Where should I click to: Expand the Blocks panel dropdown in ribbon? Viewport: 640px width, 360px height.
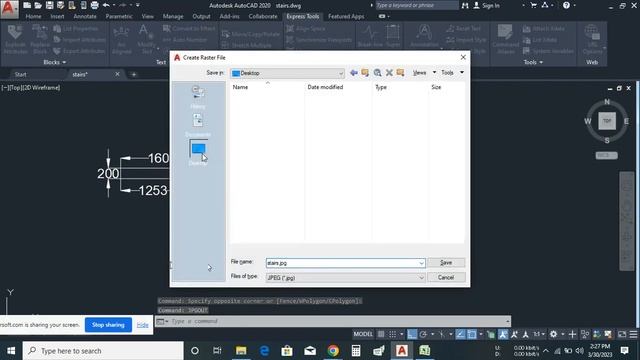(x=55, y=62)
